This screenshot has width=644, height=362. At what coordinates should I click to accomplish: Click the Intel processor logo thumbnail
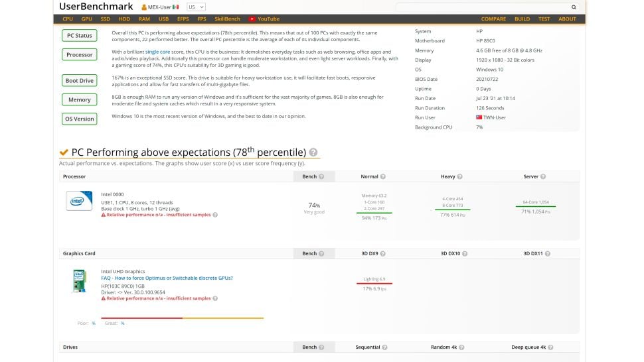[x=79, y=201]
